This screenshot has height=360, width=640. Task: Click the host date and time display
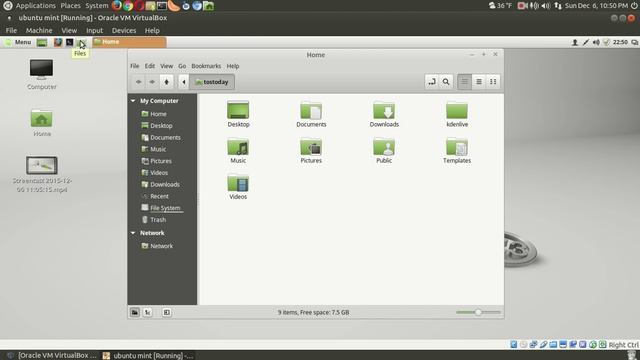(596, 6)
